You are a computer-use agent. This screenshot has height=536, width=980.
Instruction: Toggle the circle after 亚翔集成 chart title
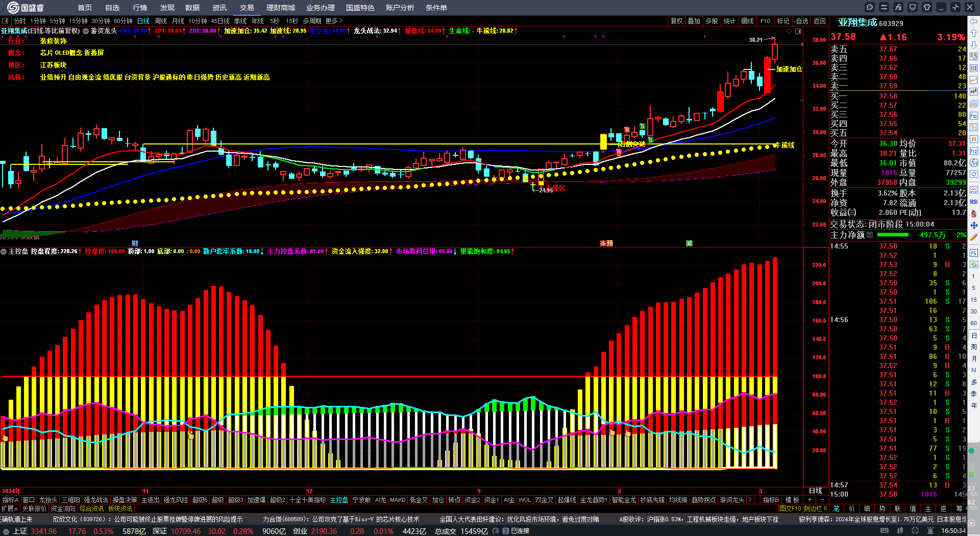86,31
